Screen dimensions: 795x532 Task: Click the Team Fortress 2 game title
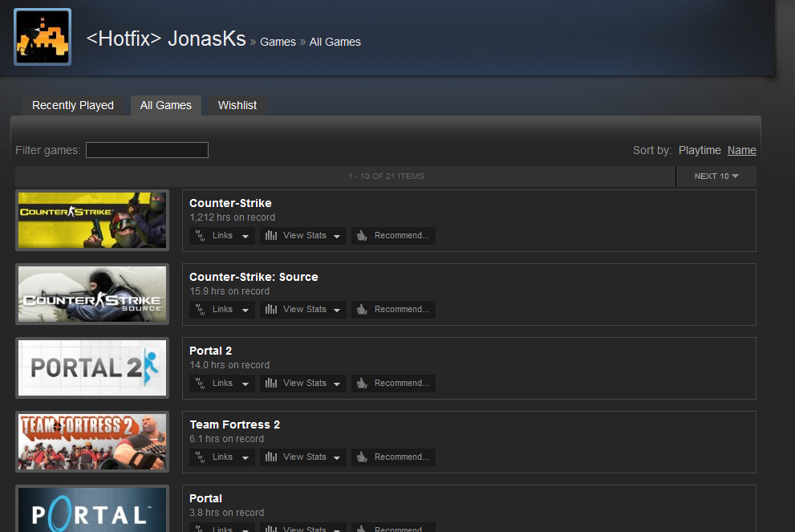coord(235,424)
